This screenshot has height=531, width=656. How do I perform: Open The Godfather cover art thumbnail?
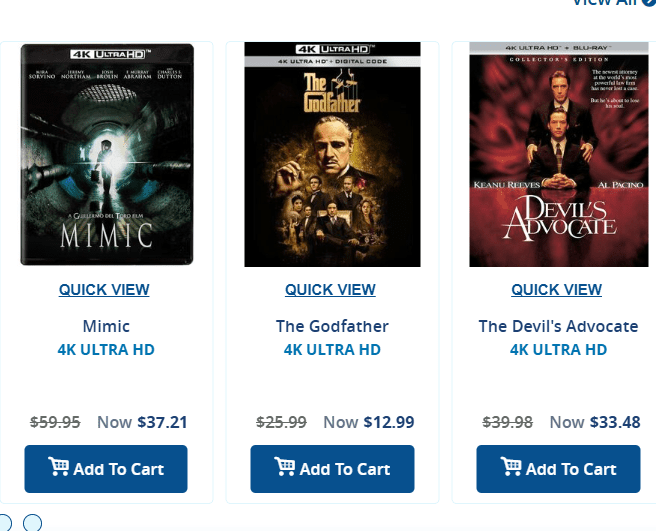tap(333, 154)
